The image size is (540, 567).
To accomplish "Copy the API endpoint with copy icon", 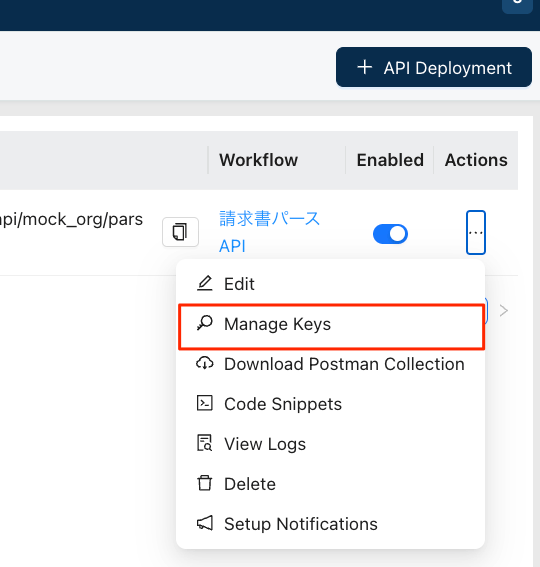I will point(180,232).
